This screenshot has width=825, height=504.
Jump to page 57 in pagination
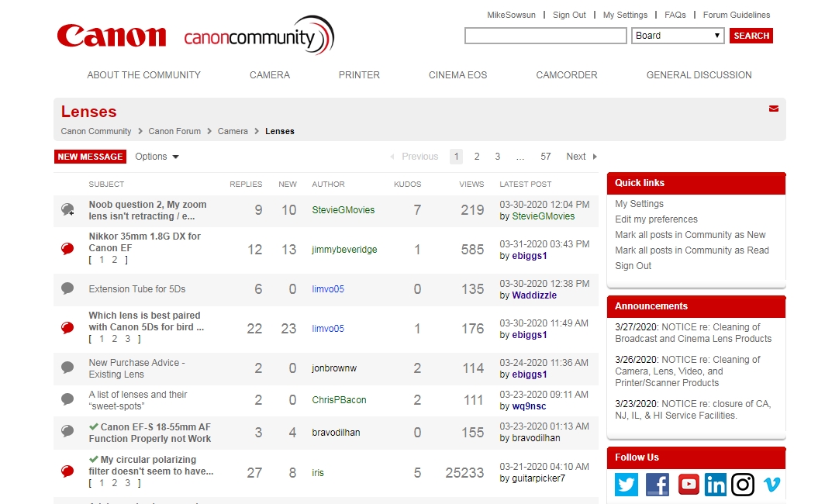[x=546, y=157]
